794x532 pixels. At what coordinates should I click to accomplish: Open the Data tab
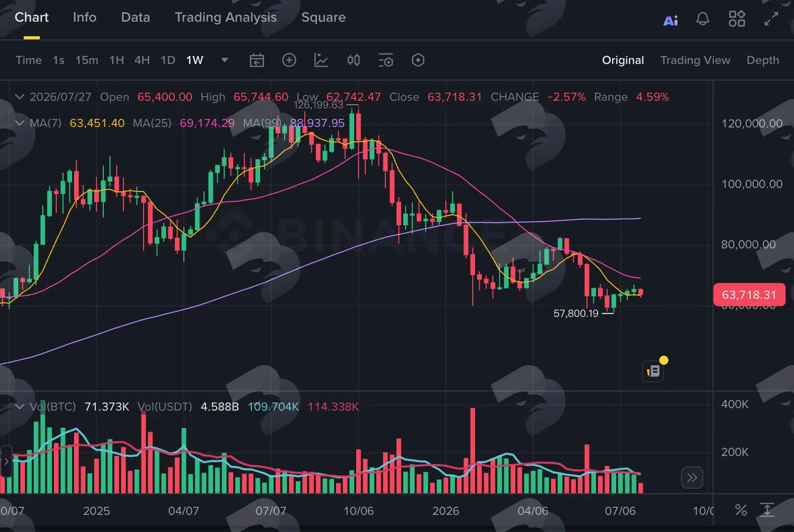pyautogui.click(x=136, y=17)
